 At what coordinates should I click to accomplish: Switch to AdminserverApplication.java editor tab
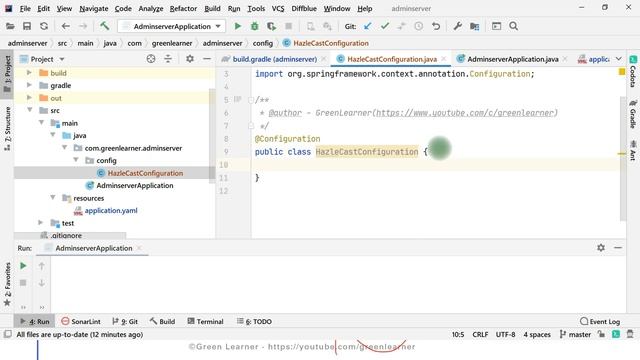(512, 59)
